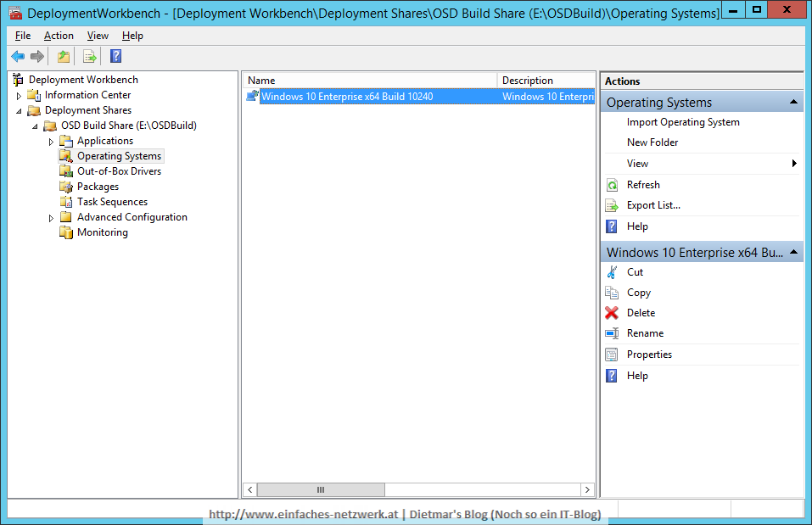Click the green Refresh icon in Actions
This screenshot has width=812, height=525.
(x=612, y=185)
